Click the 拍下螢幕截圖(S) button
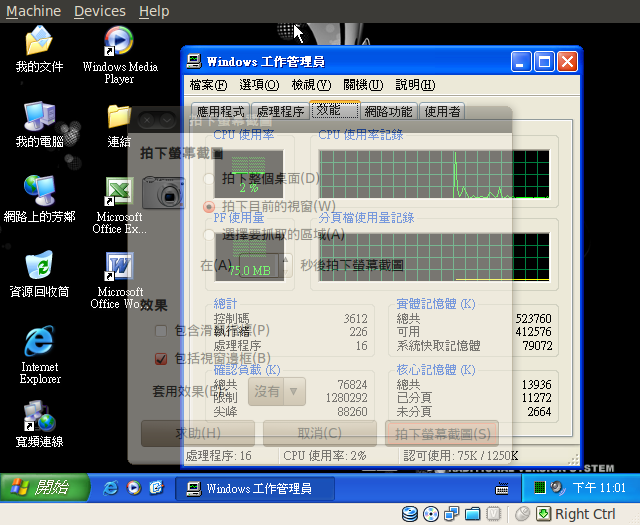Screen dimensions: 640x525 tap(442, 434)
